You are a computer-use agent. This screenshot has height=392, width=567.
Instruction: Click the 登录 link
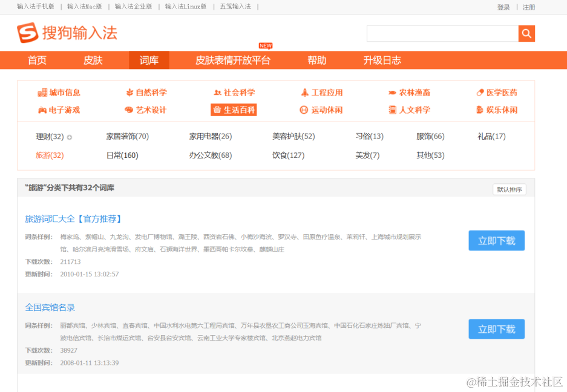point(503,7)
